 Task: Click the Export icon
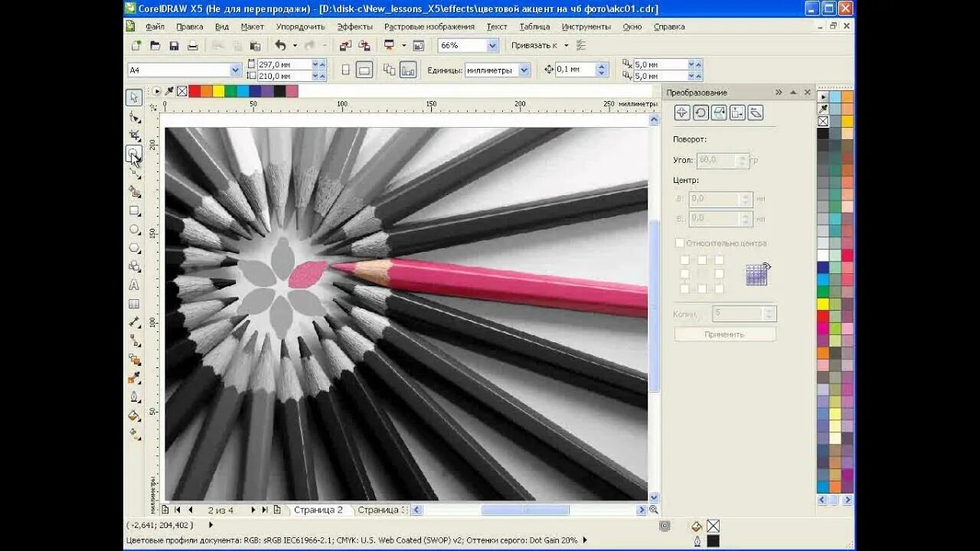(x=364, y=46)
